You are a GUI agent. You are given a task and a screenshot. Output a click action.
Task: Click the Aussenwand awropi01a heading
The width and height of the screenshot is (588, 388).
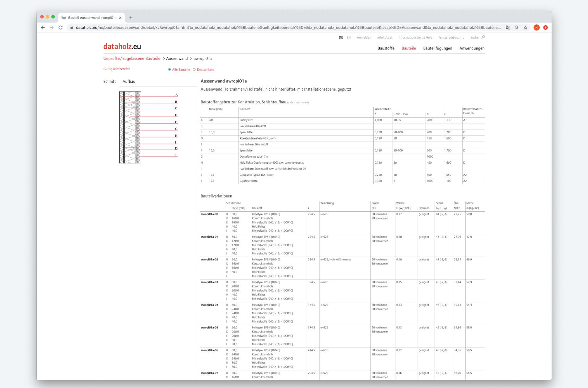point(224,81)
